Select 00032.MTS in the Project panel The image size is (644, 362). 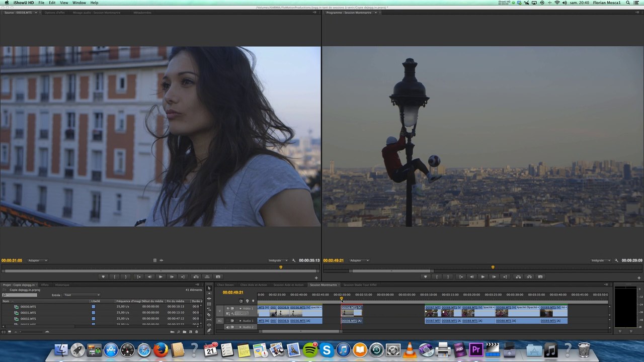tap(28, 319)
